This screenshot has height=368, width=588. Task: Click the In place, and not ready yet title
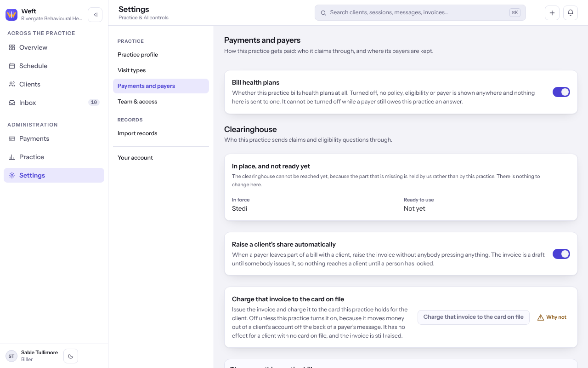pyautogui.click(x=271, y=166)
